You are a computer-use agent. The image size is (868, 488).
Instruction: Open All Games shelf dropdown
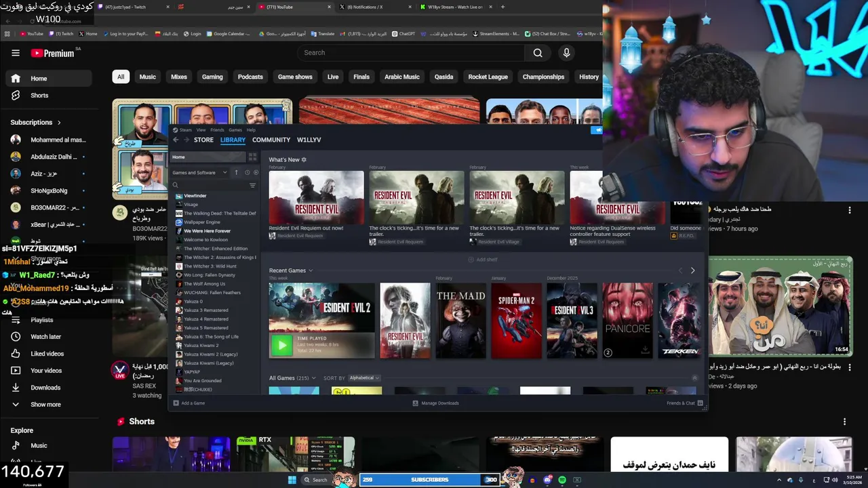click(x=313, y=378)
